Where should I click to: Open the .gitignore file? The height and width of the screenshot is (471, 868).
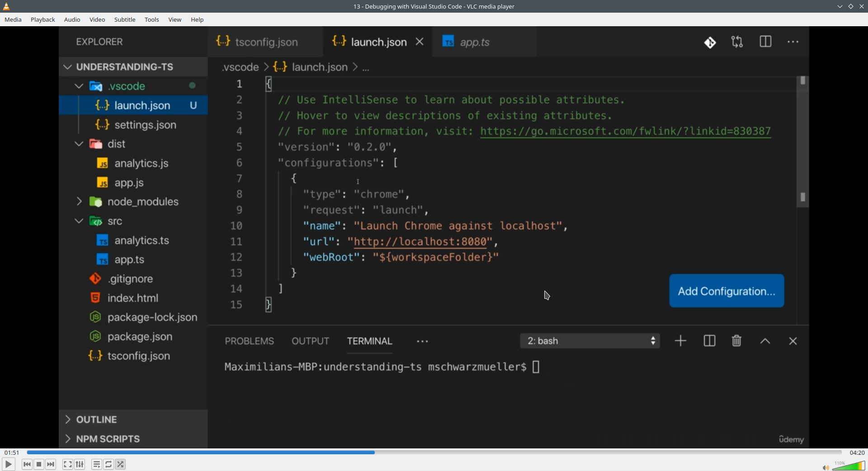[x=133, y=279]
